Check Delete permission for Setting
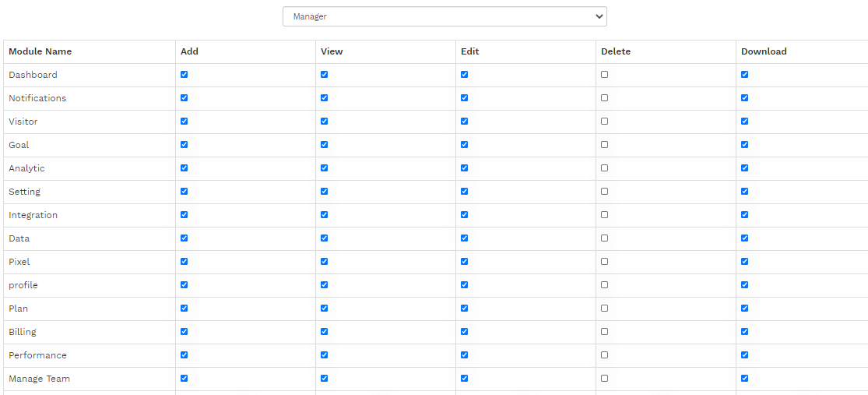 click(605, 191)
